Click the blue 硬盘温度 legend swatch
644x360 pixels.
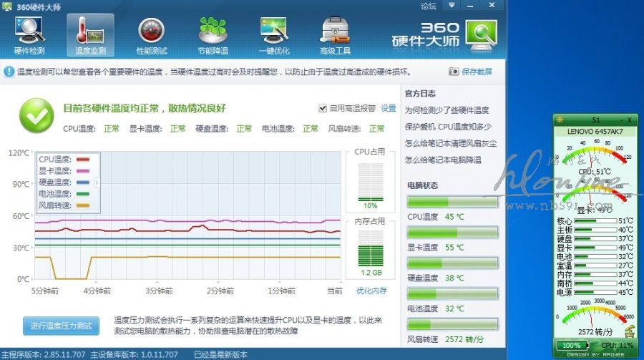point(82,183)
